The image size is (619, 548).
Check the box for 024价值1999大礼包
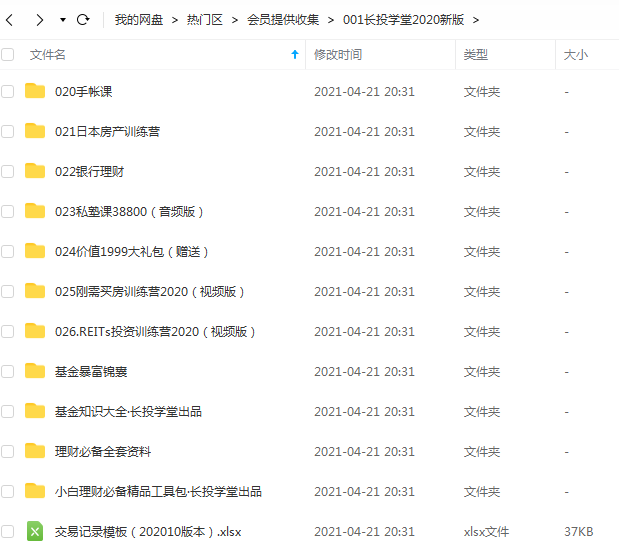(8, 251)
